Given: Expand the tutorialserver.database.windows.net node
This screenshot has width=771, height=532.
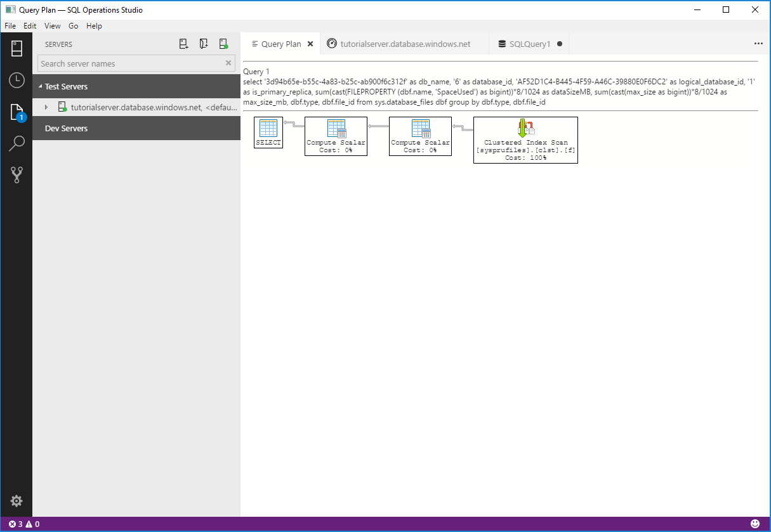Looking at the screenshot, I should pos(46,107).
